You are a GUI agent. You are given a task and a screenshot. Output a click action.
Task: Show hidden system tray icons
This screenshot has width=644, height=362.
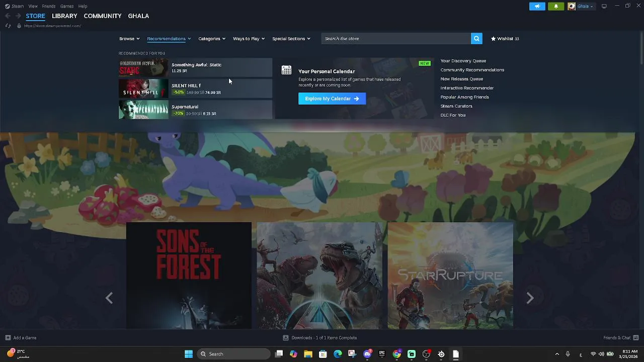tap(557, 354)
